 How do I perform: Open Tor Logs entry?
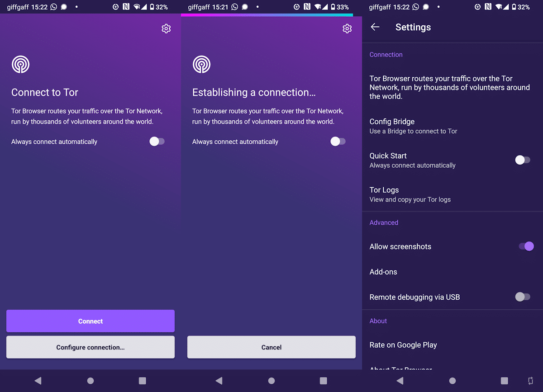410,194
